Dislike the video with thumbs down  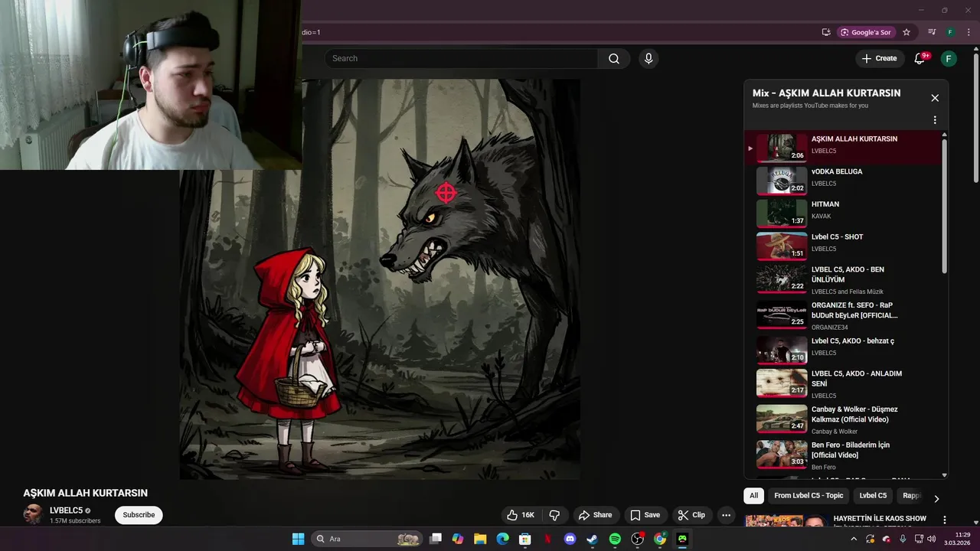point(555,515)
